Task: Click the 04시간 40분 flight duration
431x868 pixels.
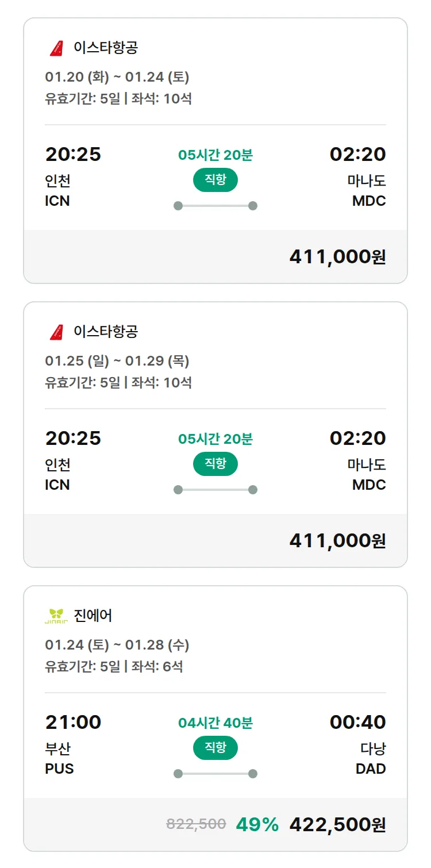Action: [x=215, y=723]
